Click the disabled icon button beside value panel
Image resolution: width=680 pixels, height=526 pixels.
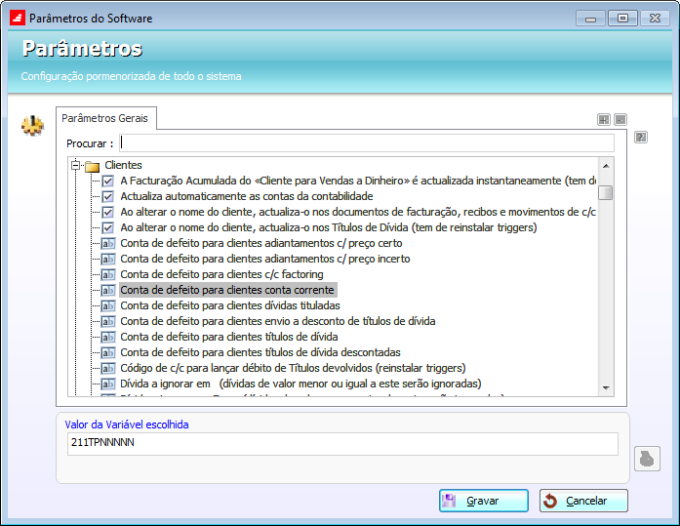[x=647, y=459]
